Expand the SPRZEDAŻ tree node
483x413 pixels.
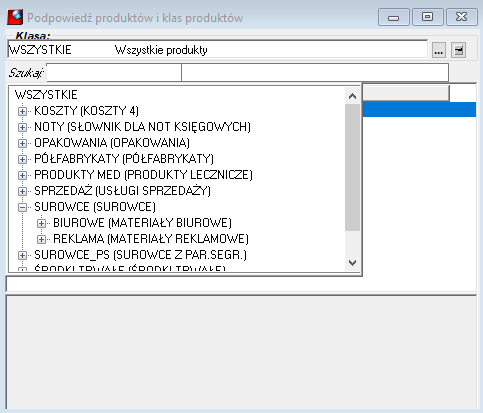coord(22,191)
